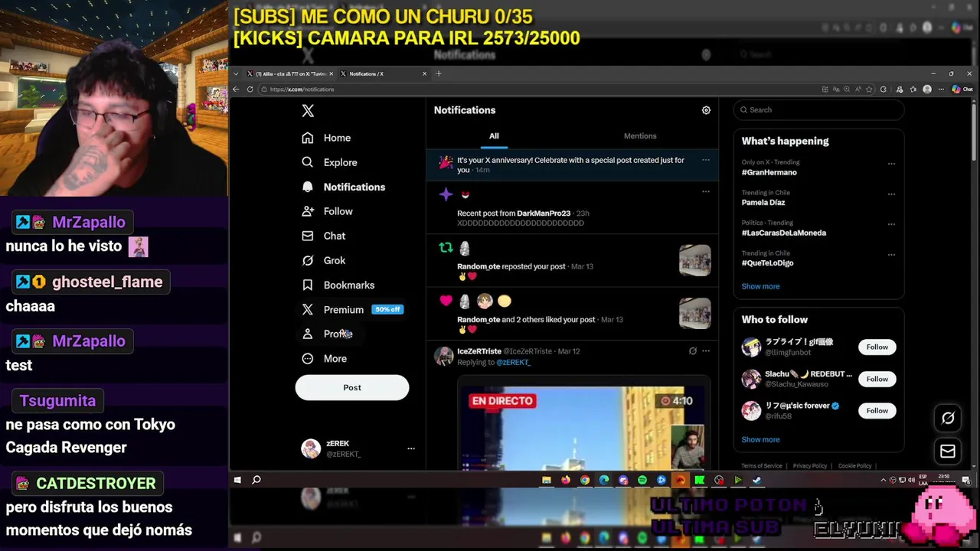Open options dots on IceZeRTriste post
This screenshot has height=551, width=980.
tap(706, 351)
